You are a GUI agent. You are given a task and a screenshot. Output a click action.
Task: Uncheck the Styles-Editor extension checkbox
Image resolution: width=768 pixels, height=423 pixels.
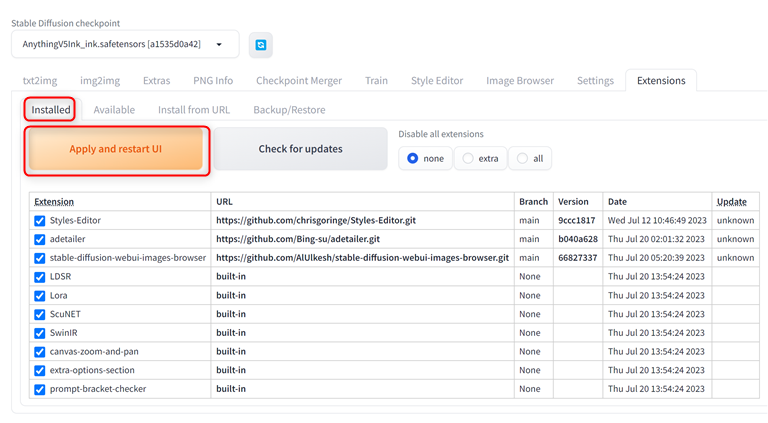(x=40, y=220)
